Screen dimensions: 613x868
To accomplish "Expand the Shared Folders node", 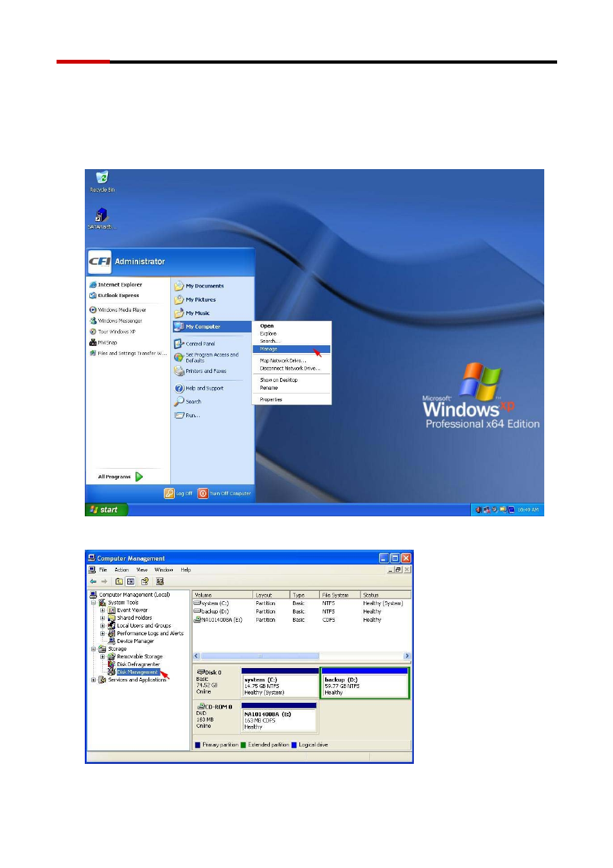I will tap(102, 618).
